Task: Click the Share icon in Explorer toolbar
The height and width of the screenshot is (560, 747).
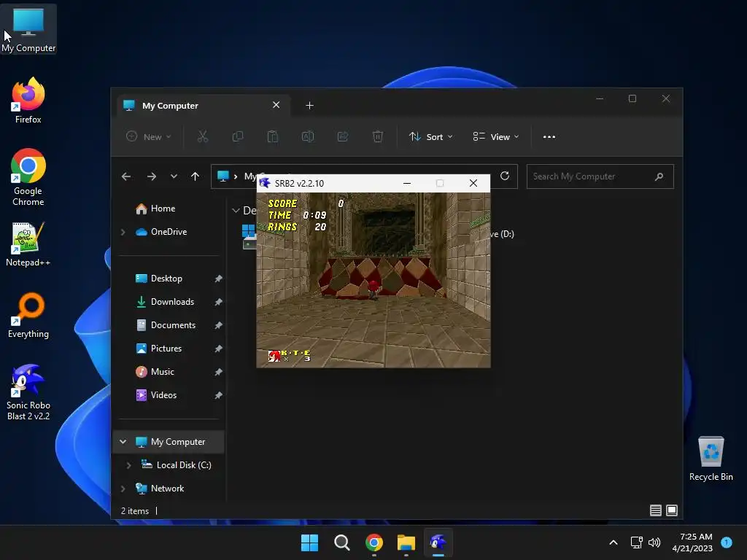Action: (x=343, y=136)
